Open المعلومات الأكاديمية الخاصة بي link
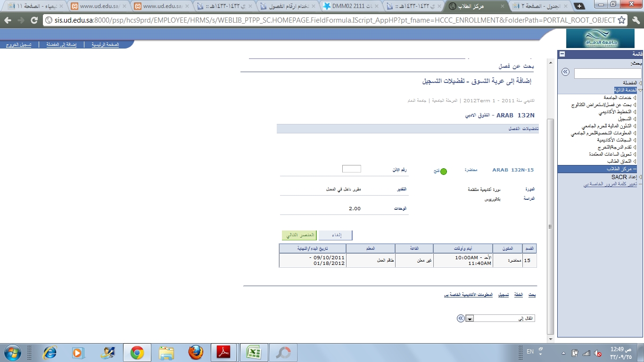 click(468, 295)
